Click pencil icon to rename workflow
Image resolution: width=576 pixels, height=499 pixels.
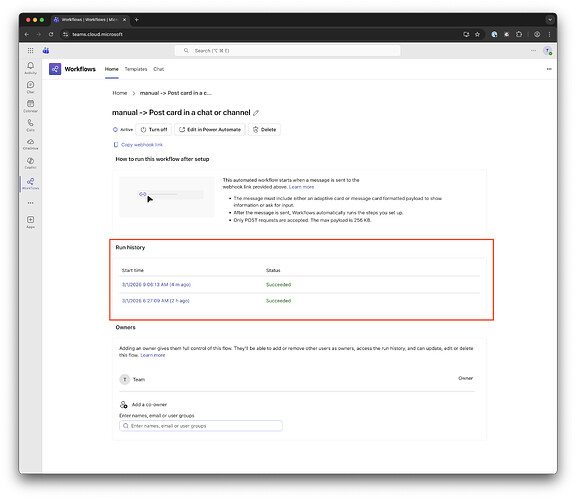256,113
